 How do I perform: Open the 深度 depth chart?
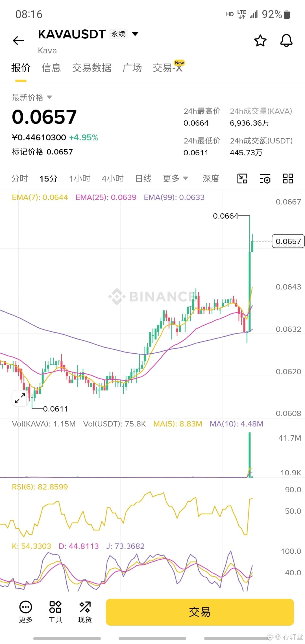211,179
